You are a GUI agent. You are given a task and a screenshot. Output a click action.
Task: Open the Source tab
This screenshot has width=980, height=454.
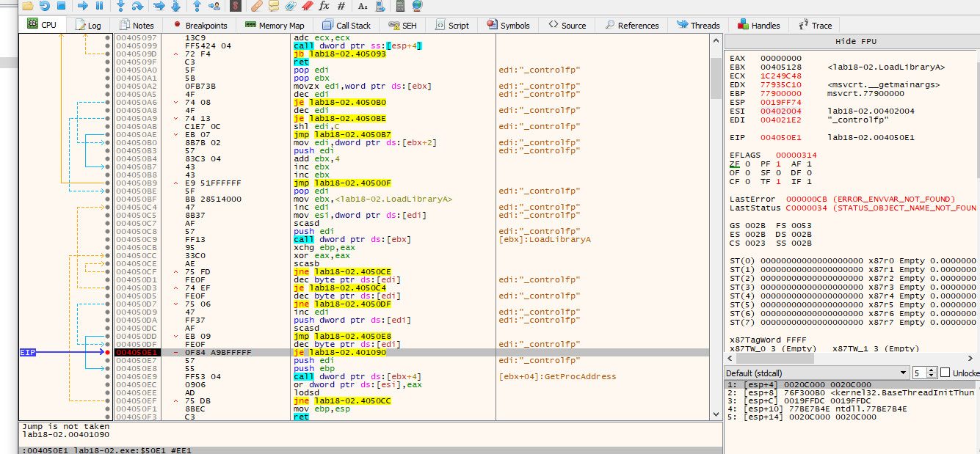click(566, 25)
